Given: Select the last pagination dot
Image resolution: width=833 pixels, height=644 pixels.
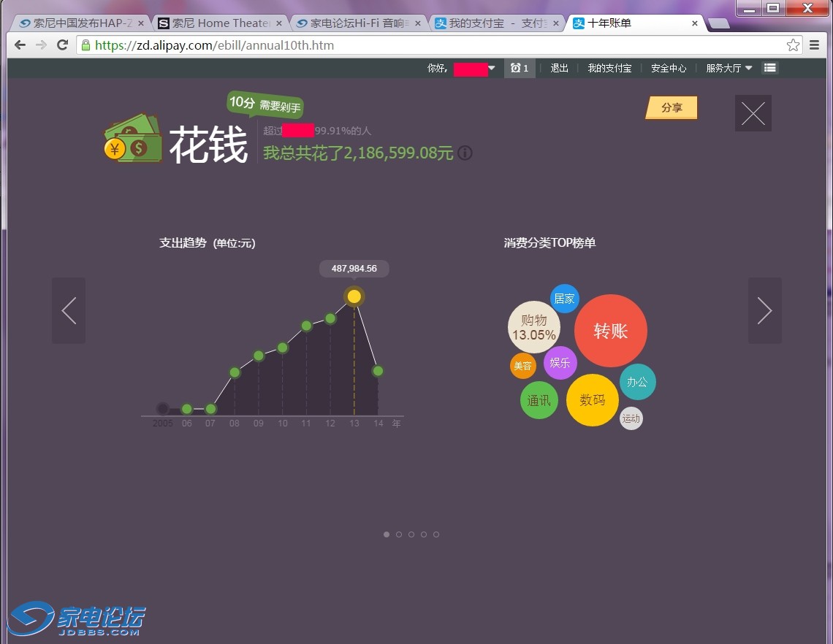Looking at the screenshot, I should tap(436, 534).
